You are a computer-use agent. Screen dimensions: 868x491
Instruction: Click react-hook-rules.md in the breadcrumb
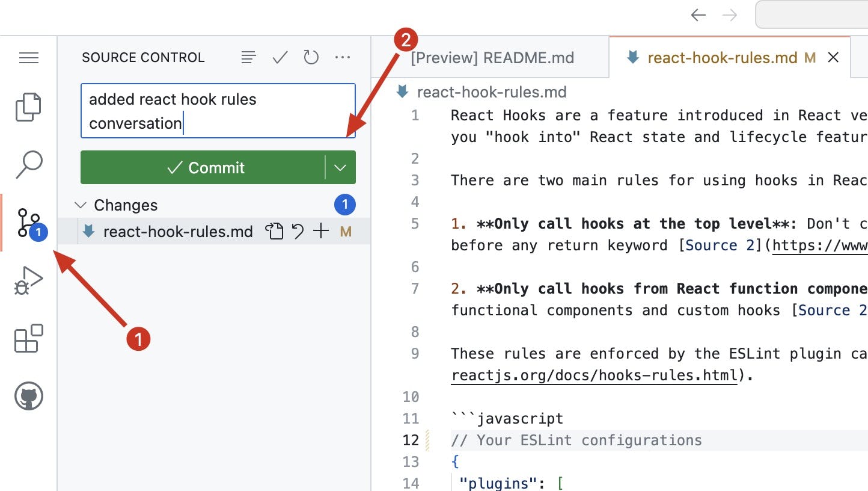coord(491,92)
